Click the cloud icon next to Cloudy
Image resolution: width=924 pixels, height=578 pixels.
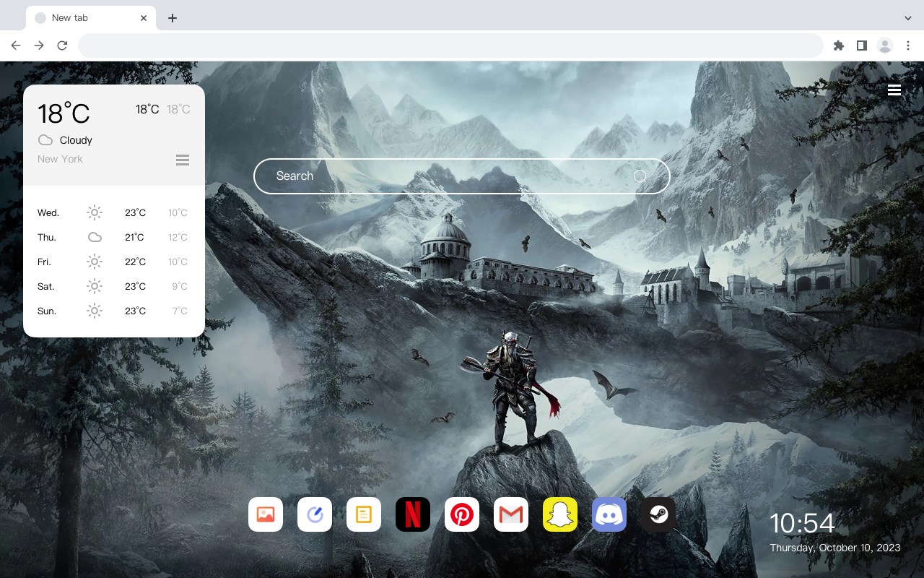[x=45, y=140]
